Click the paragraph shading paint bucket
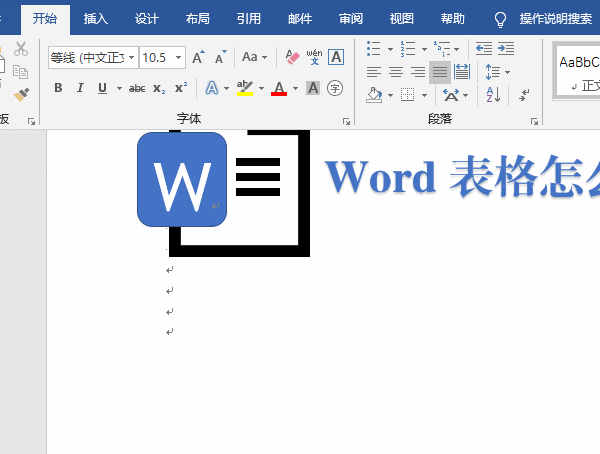The image size is (600, 454). point(374,95)
